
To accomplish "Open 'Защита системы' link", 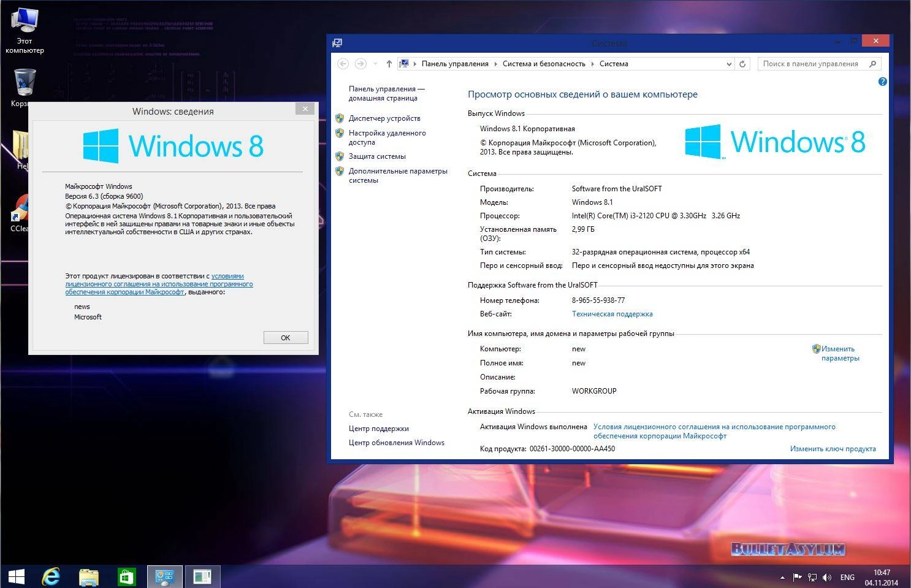I will [377, 156].
